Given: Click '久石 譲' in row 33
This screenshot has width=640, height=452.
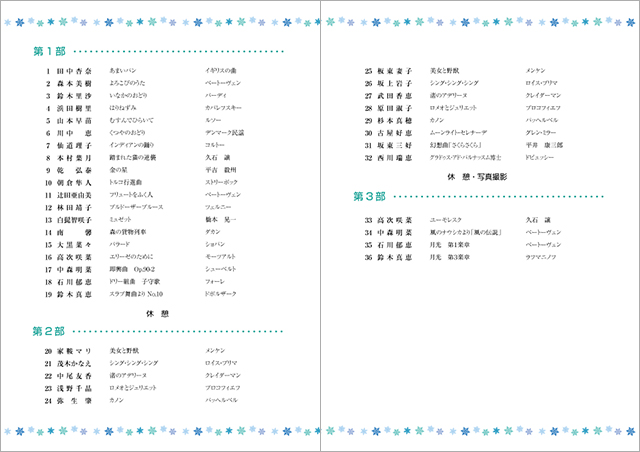Looking at the screenshot, I should [x=538, y=220].
